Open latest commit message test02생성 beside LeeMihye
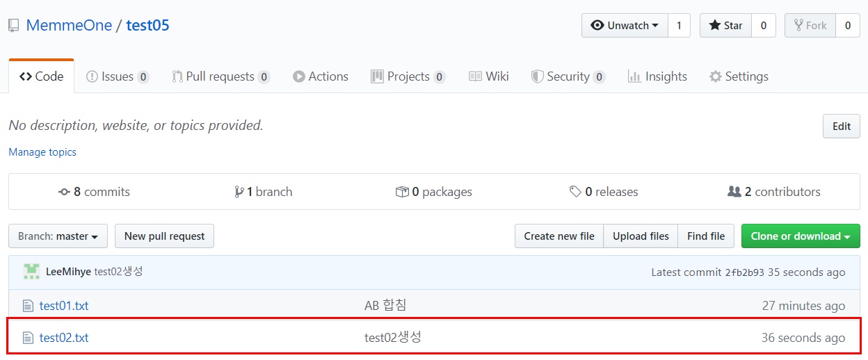This screenshot has width=868, height=360. tap(118, 272)
